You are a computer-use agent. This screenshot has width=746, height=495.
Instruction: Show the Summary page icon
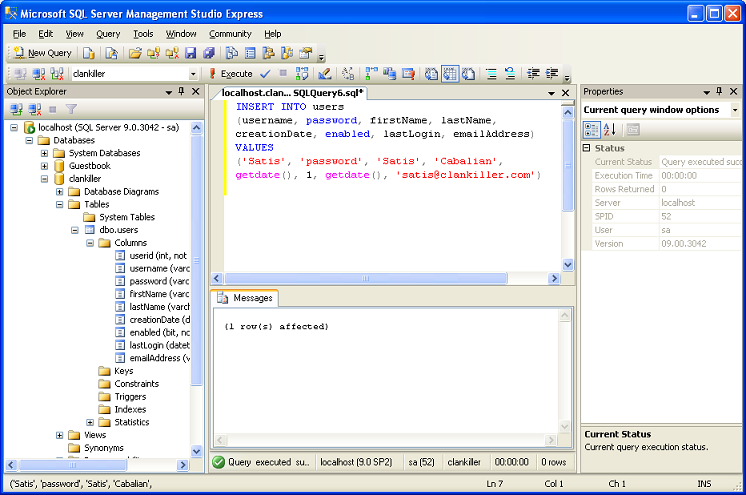250,53
